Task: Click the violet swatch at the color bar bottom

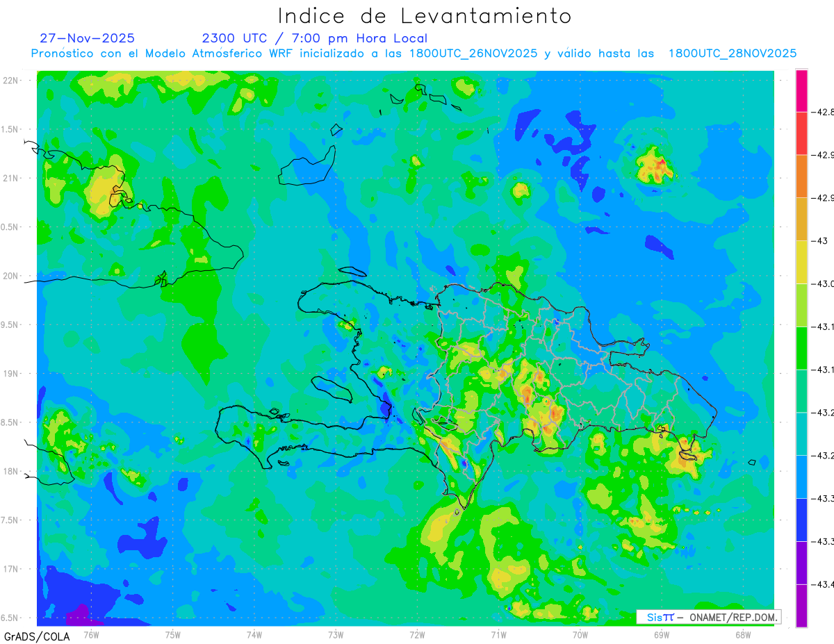Action: (801, 605)
